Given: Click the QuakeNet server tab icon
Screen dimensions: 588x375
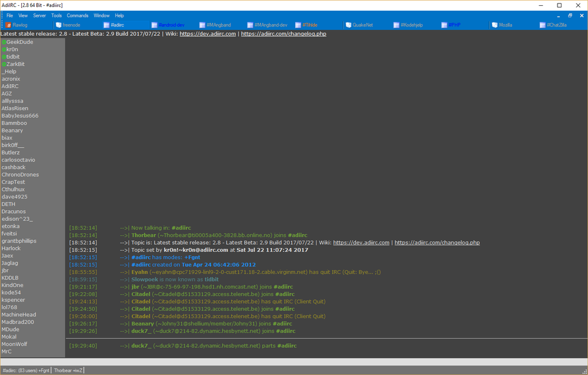Looking at the screenshot, I should click(348, 25).
